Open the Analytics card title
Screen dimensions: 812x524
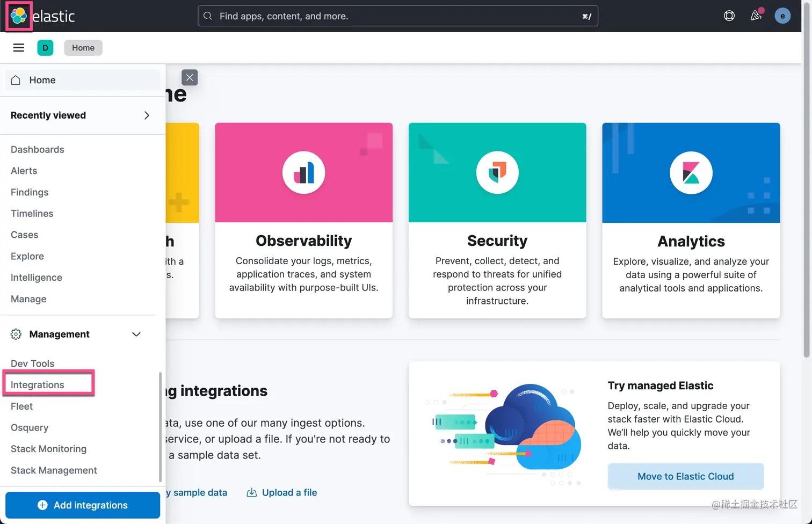[x=691, y=242]
